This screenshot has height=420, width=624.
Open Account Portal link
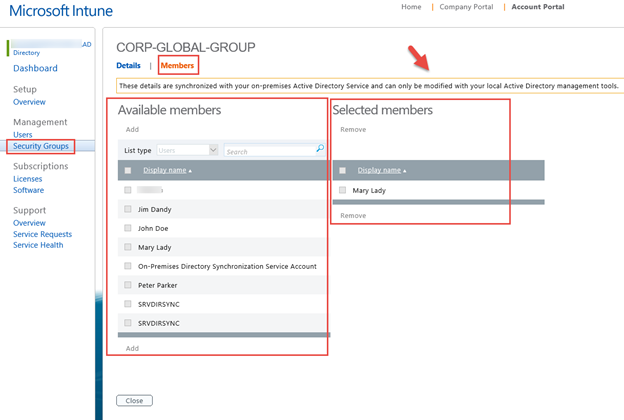[538, 7]
